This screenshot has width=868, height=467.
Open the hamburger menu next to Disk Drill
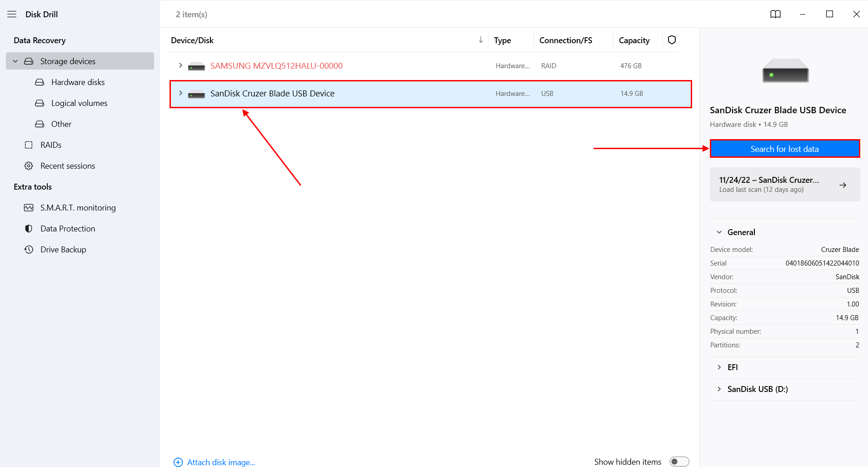pos(12,14)
